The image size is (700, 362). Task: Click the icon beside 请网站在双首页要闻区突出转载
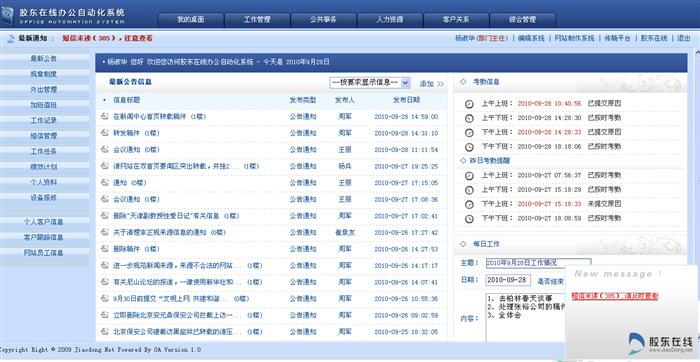[104, 166]
